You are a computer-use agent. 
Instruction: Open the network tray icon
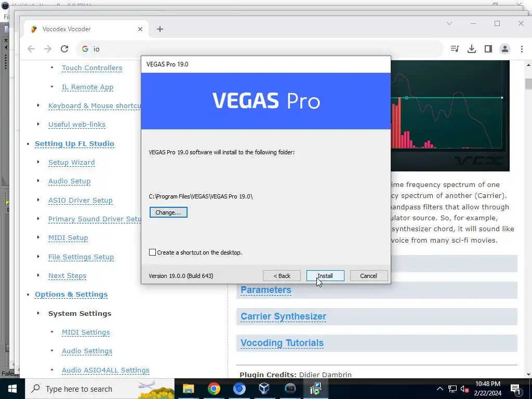pos(453,389)
